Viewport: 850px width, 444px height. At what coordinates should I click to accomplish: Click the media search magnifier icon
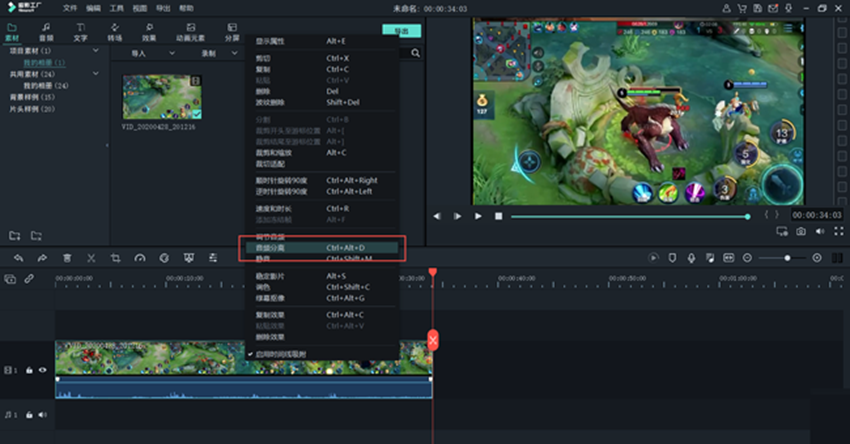tap(415, 53)
